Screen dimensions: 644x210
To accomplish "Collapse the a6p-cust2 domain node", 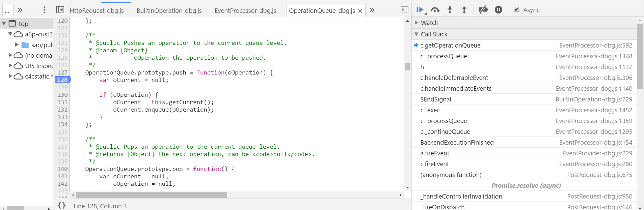I will click(10, 34).
